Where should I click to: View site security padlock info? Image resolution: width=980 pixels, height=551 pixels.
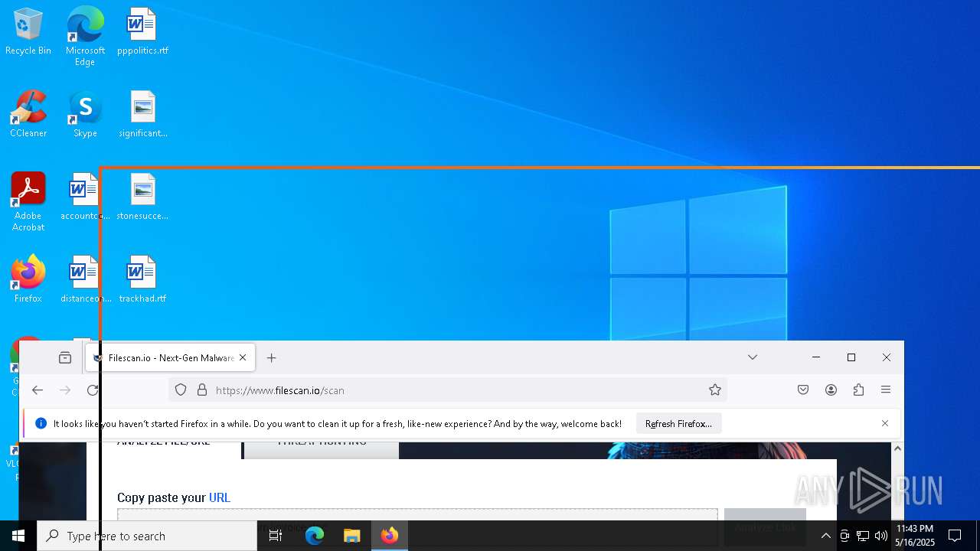(202, 390)
